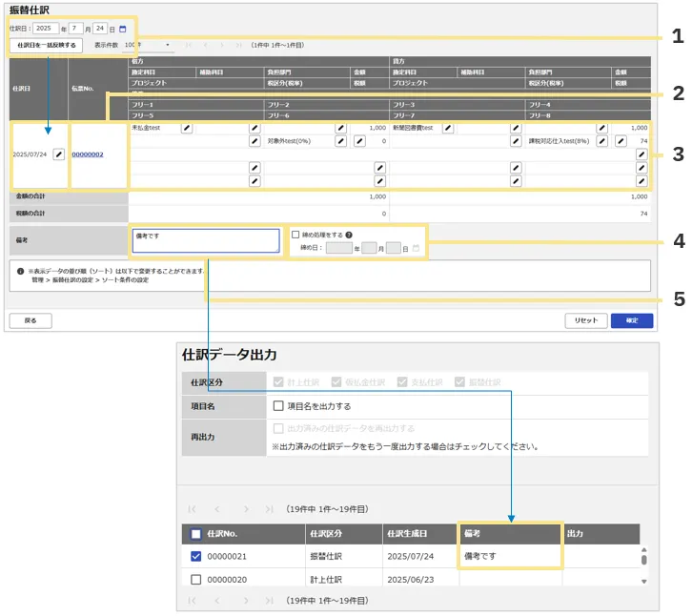Screen dimensions: 692x616
Task: Open calendar icon for 締め日 field
Action: (x=416, y=248)
